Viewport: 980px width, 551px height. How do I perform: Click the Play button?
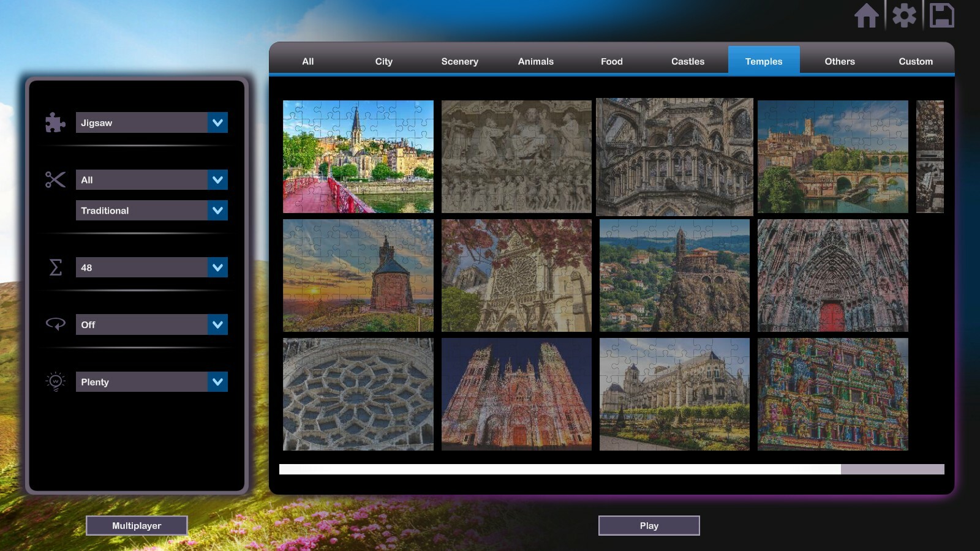(649, 525)
